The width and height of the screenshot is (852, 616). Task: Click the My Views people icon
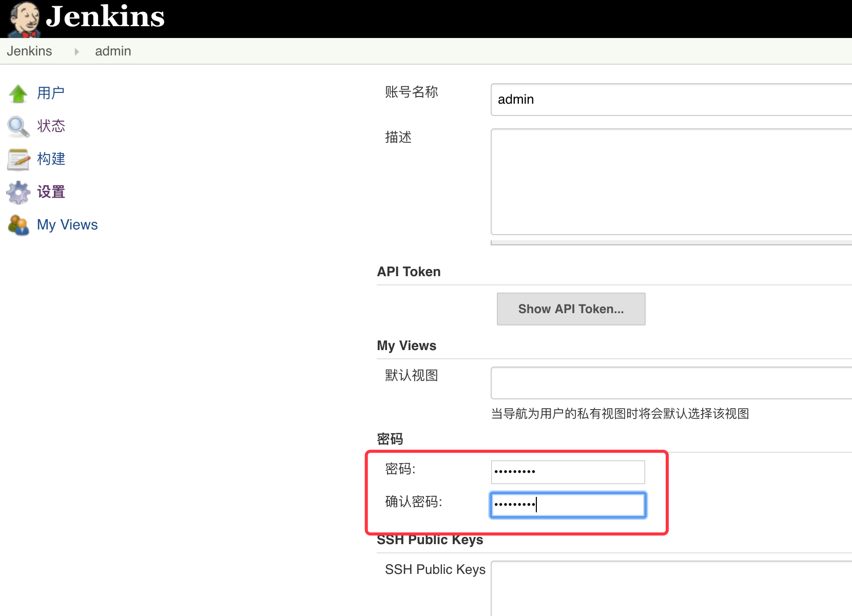tap(18, 225)
